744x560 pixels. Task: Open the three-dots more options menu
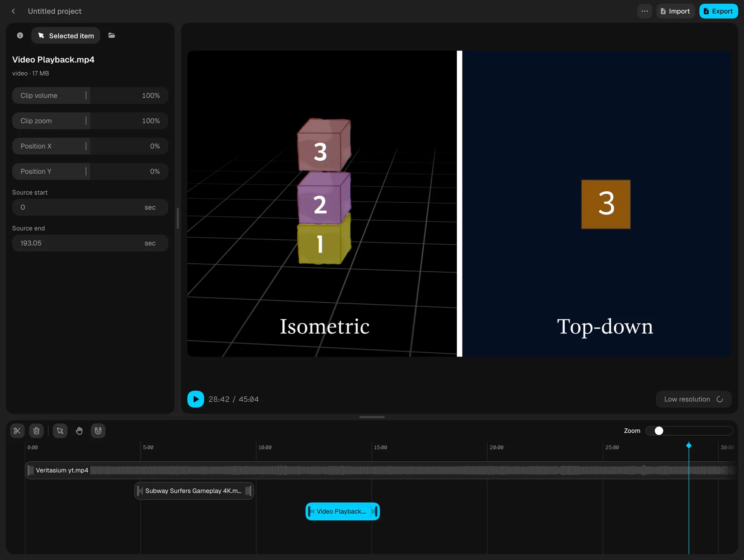[644, 11]
